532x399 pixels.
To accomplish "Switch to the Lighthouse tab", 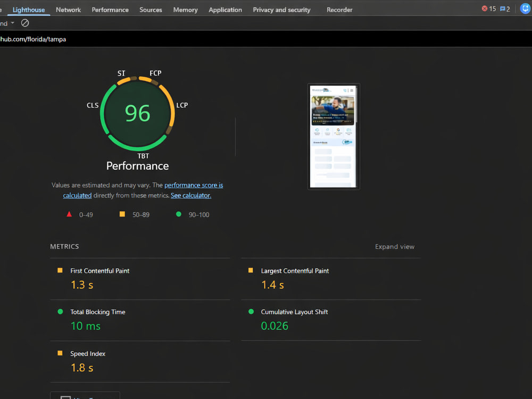I will (29, 10).
